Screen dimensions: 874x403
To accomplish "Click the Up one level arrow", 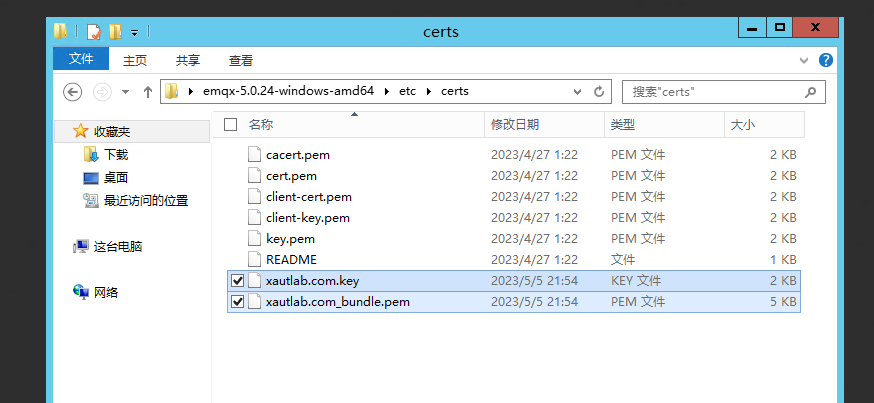I will [148, 92].
